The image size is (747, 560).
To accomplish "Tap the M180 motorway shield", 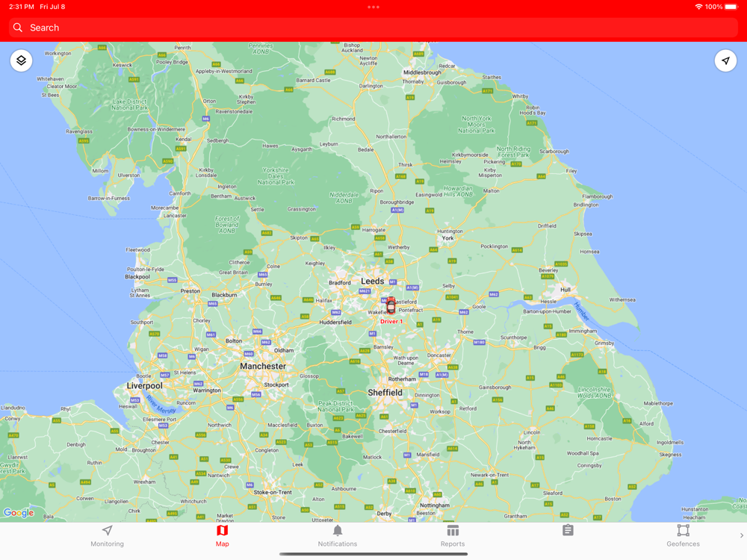I will click(x=480, y=343).
